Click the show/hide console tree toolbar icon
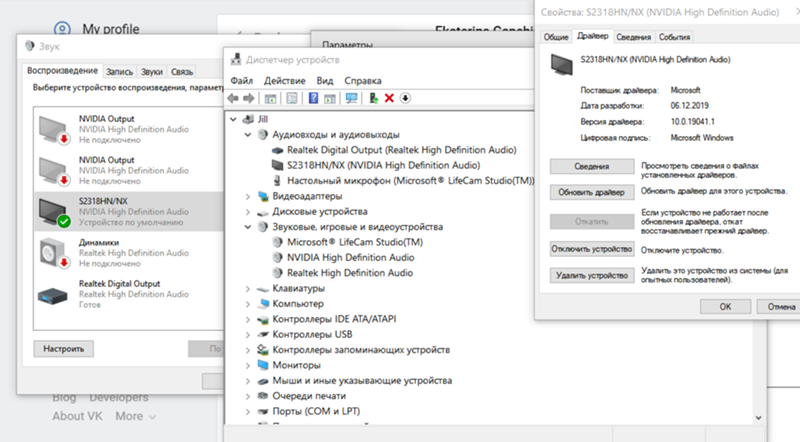 (x=270, y=98)
